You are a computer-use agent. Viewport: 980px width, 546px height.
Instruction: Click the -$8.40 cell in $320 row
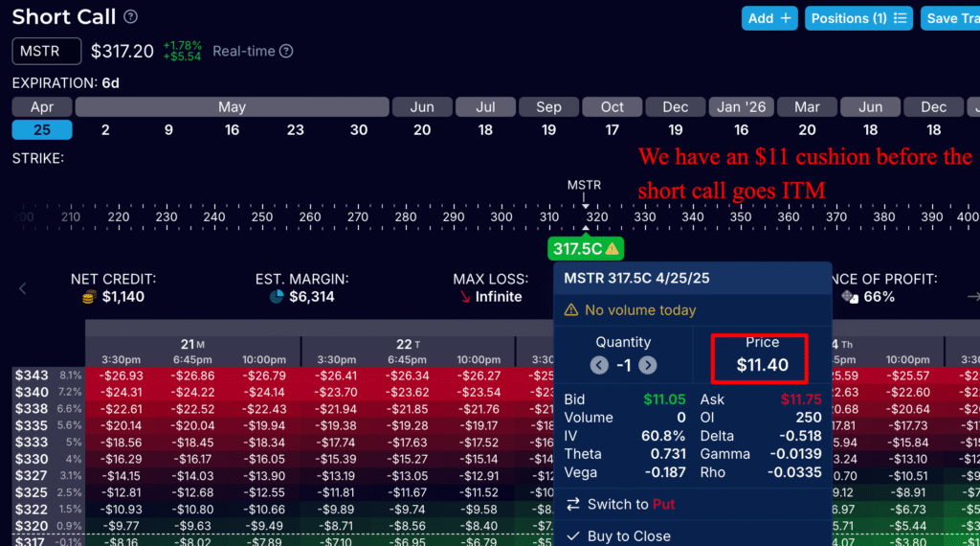pyautogui.click(x=480, y=526)
